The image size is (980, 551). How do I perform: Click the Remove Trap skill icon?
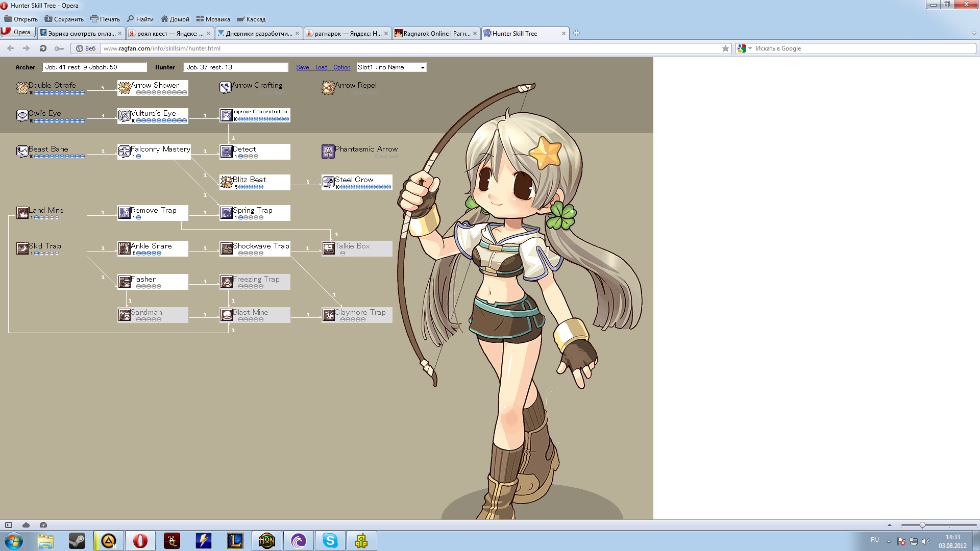click(124, 213)
